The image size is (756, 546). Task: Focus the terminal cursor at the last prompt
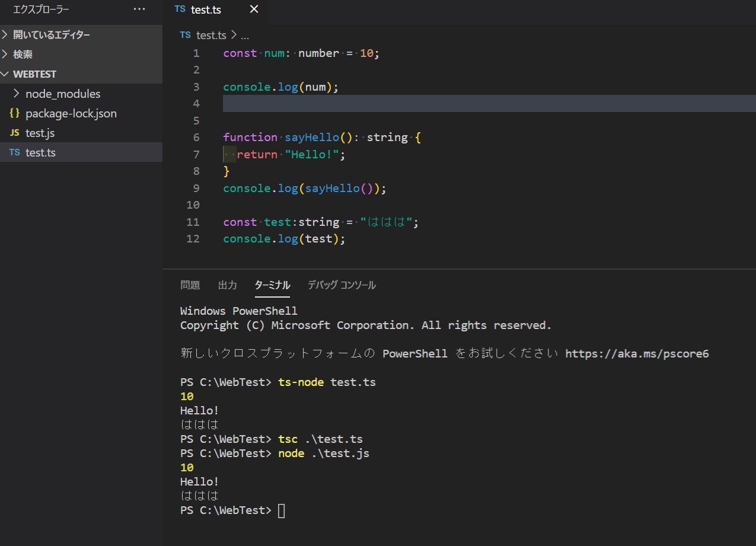click(x=282, y=510)
